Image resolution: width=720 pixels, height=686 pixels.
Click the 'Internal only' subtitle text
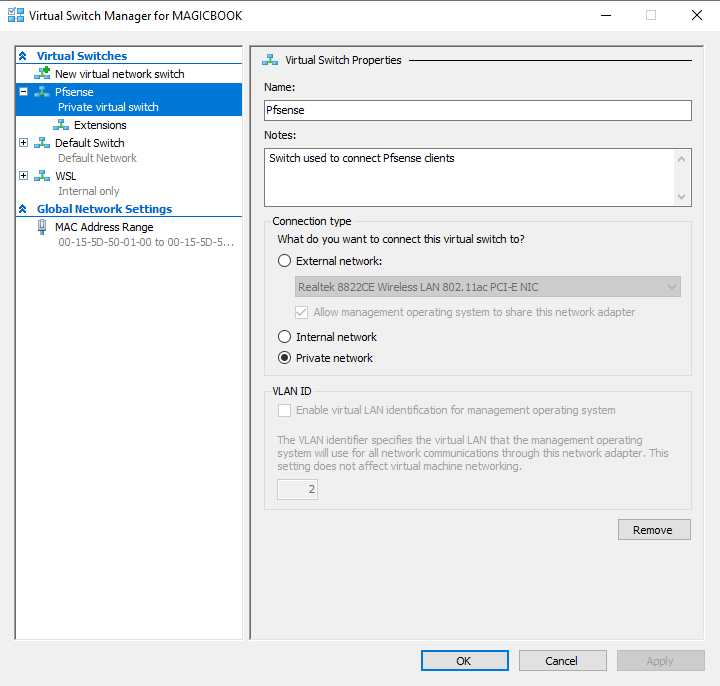click(89, 191)
